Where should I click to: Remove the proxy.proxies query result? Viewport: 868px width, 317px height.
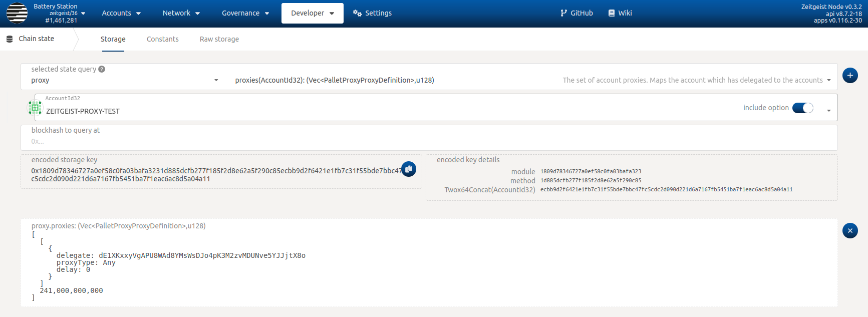click(x=849, y=231)
